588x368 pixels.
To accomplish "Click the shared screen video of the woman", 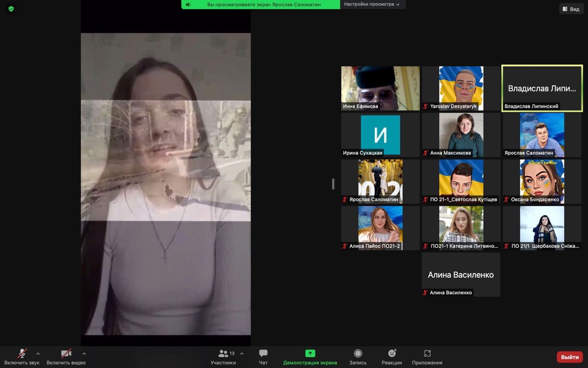I will tap(166, 184).
